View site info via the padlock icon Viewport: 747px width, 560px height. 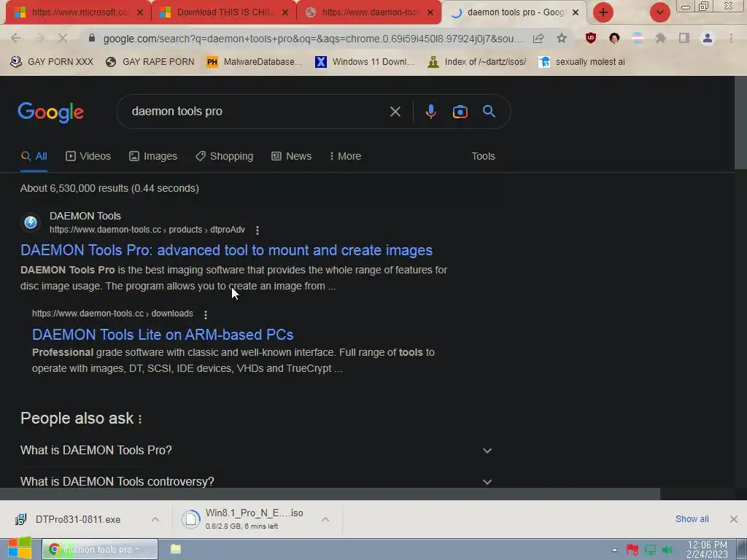pos(92,38)
